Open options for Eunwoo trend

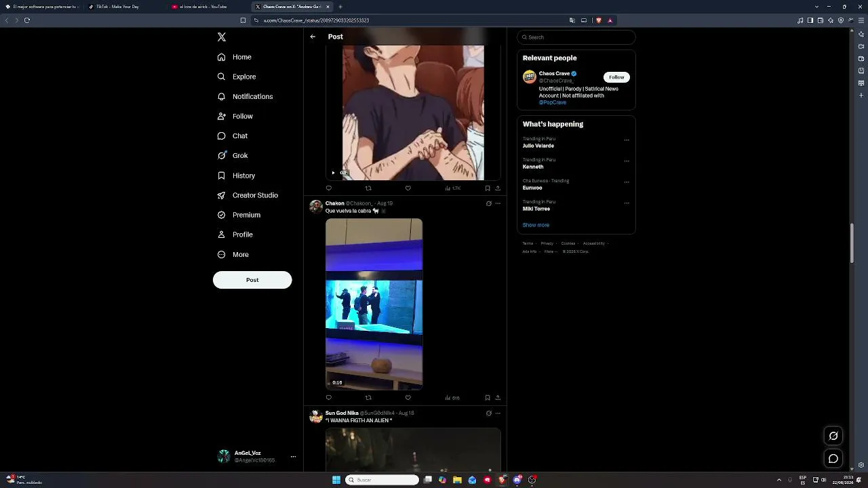pos(627,182)
